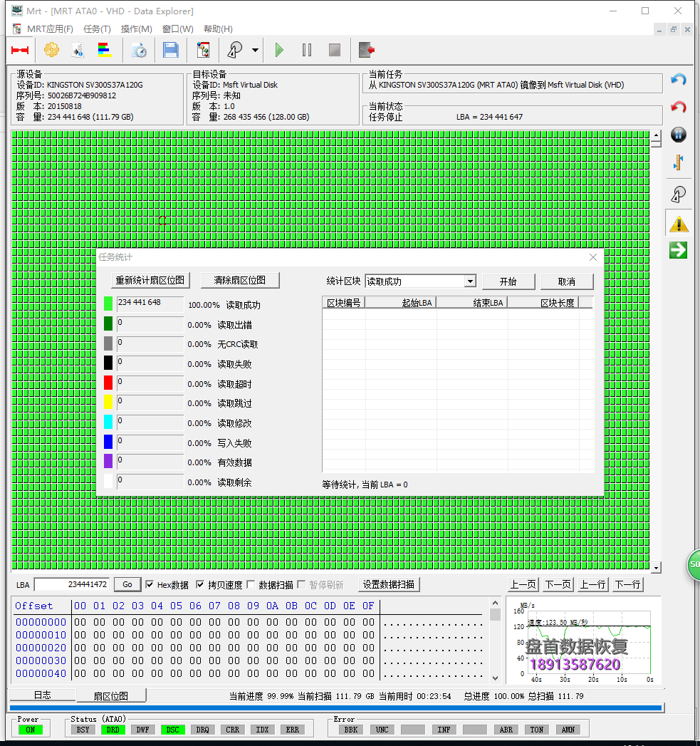Open the 窗口(W) menu

tap(178, 29)
